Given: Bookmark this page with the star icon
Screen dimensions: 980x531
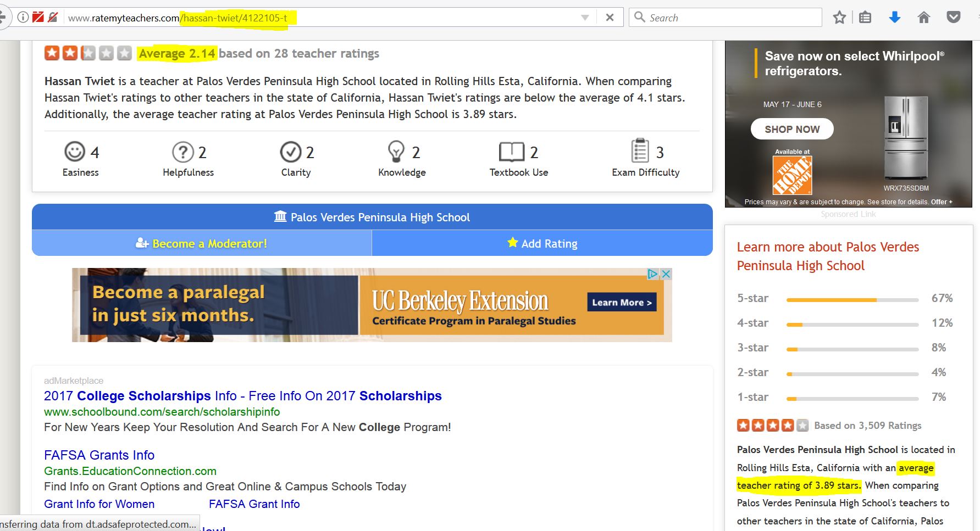Looking at the screenshot, I should pos(839,18).
